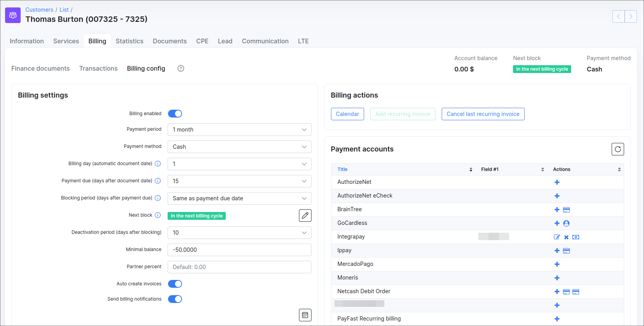Switch to the Services tab
644x326 pixels.
pyautogui.click(x=66, y=41)
